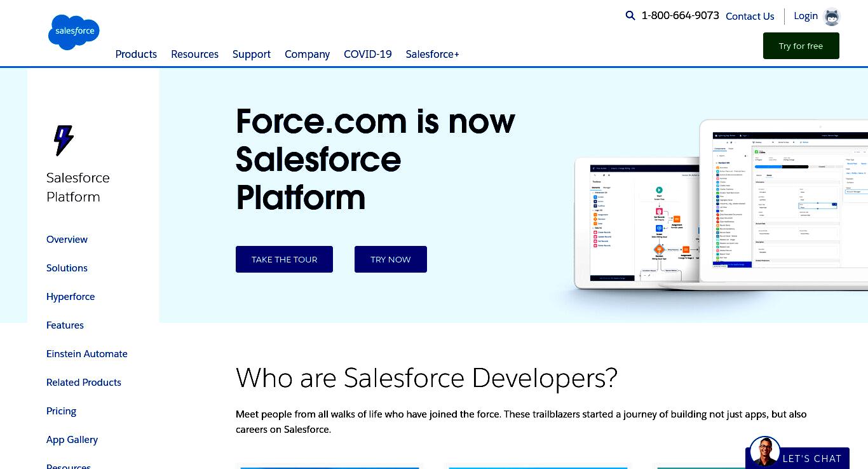Open Hyperforce sidebar link

pos(71,297)
